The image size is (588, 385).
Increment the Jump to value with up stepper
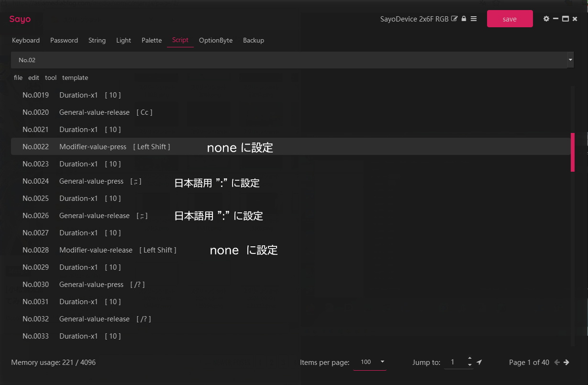[470, 358]
